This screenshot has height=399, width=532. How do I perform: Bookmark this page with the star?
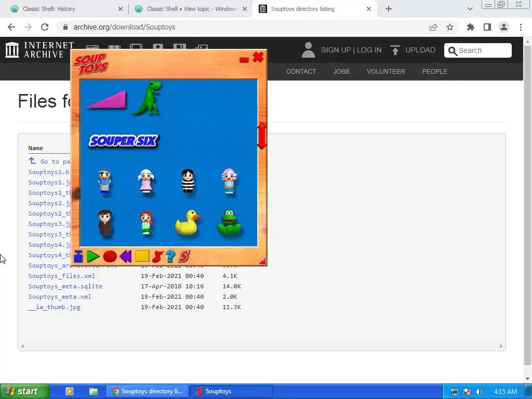(x=450, y=27)
